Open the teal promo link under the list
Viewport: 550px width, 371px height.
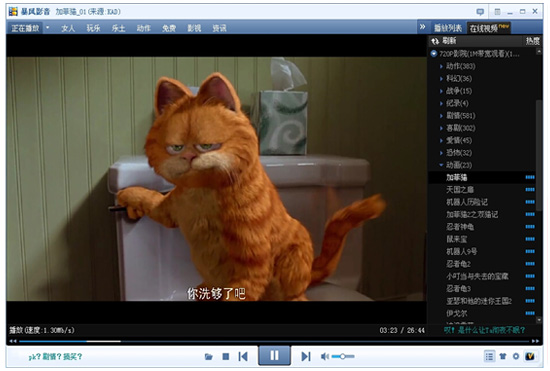tap(484, 330)
